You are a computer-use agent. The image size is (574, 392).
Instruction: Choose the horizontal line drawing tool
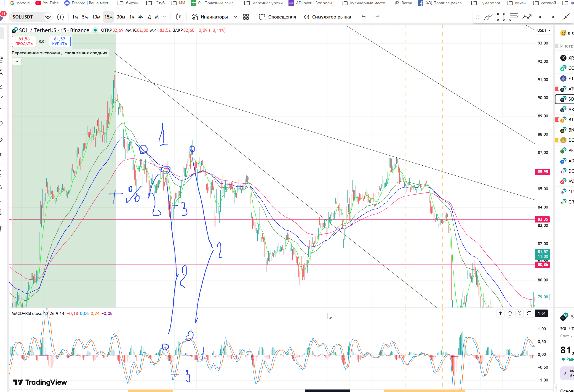553,17
